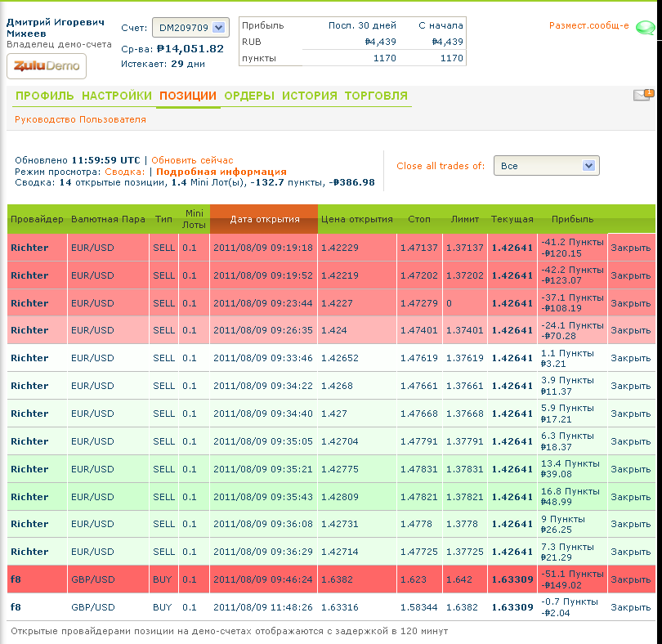Open provider f8 in the last row
Image resolution: width=662 pixels, height=644 pixels.
tap(16, 607)
